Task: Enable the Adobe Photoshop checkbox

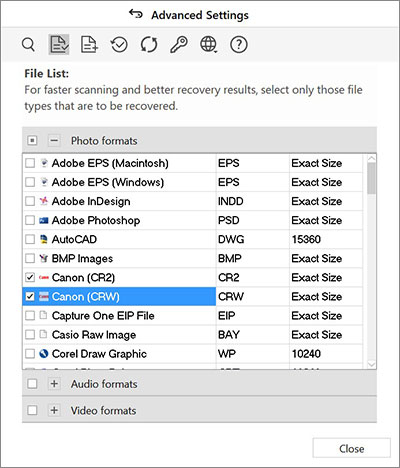Action: click(x=30, y=220)
